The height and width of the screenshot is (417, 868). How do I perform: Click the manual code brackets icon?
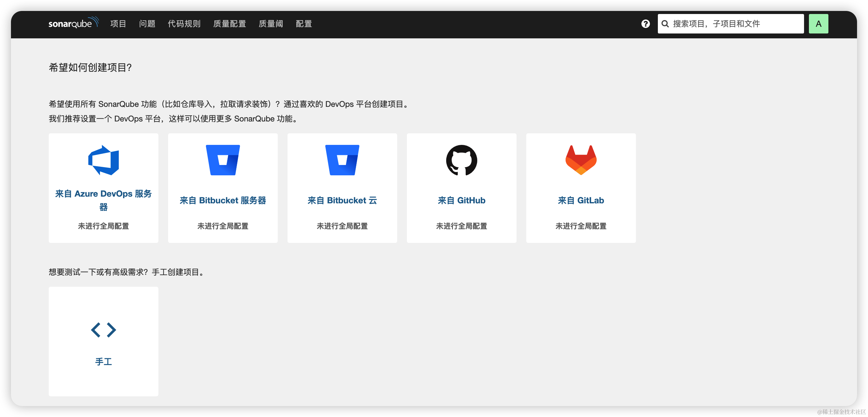104,330
